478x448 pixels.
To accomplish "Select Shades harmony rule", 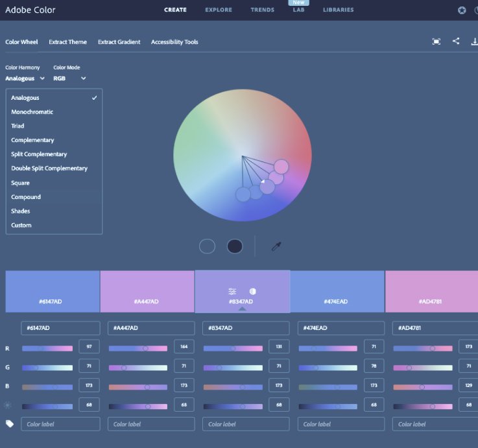I will pos(54,211).
